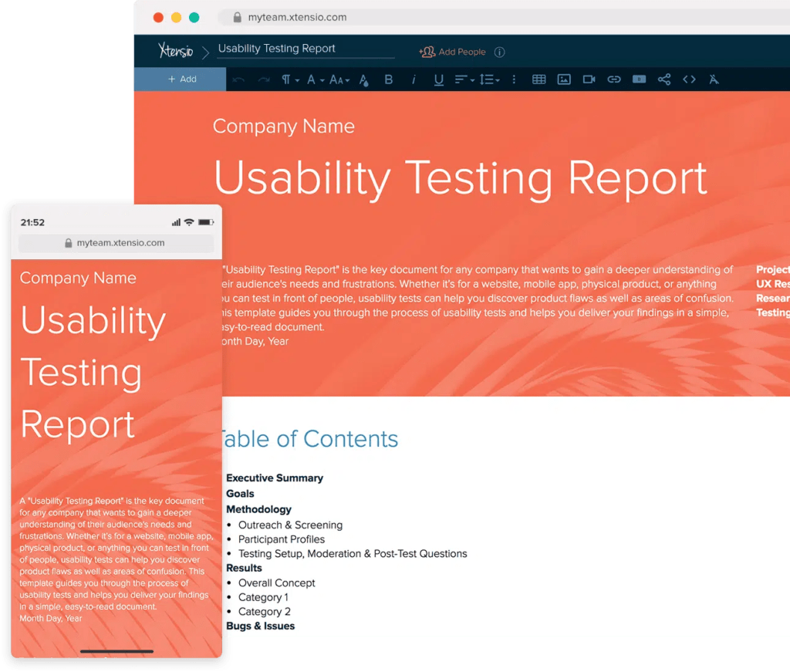Toggle bold formatting on selected text

pyautogui.click(x=389, y=79)
